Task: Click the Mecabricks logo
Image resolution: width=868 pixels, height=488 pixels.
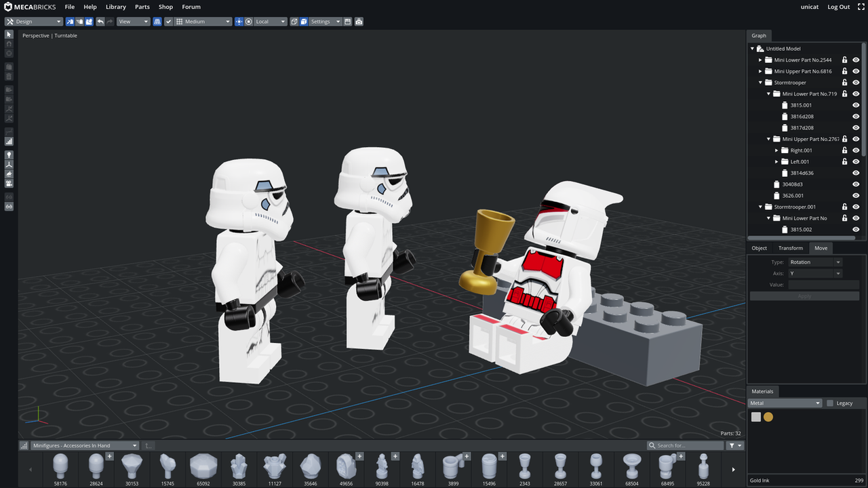Action: (x=31, y=7)
